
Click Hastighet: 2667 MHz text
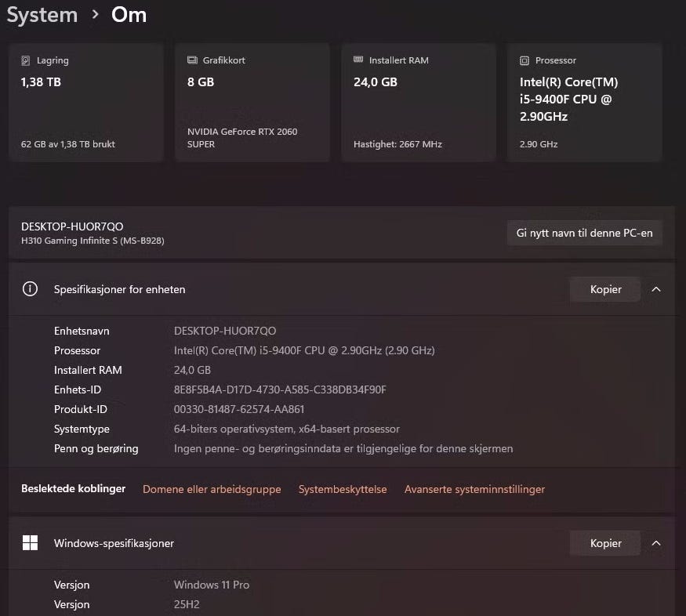[x=397, y=144]
